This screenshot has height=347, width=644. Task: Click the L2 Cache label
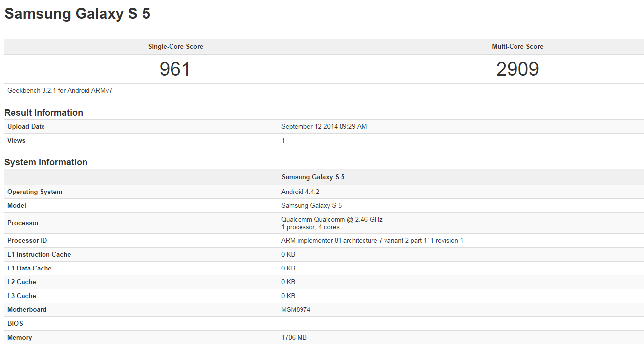click(22, 282)
